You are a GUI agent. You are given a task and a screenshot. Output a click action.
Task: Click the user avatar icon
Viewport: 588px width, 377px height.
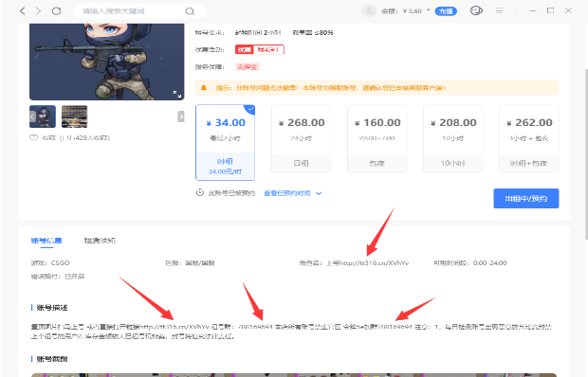click(x=369, y=10)
